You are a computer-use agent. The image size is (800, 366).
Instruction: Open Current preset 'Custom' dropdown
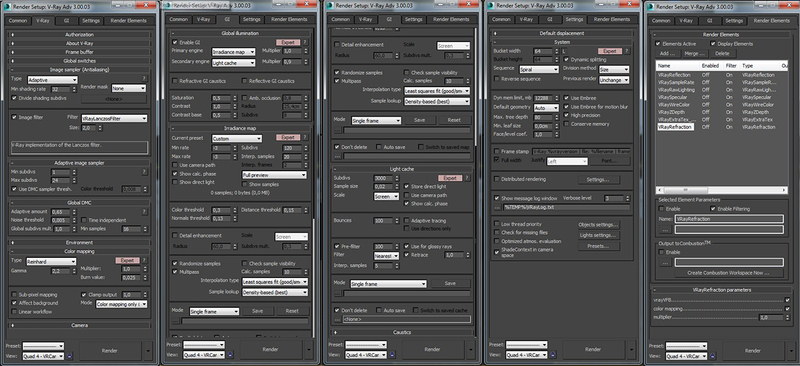pyautogui.click(x=237, y=138)
